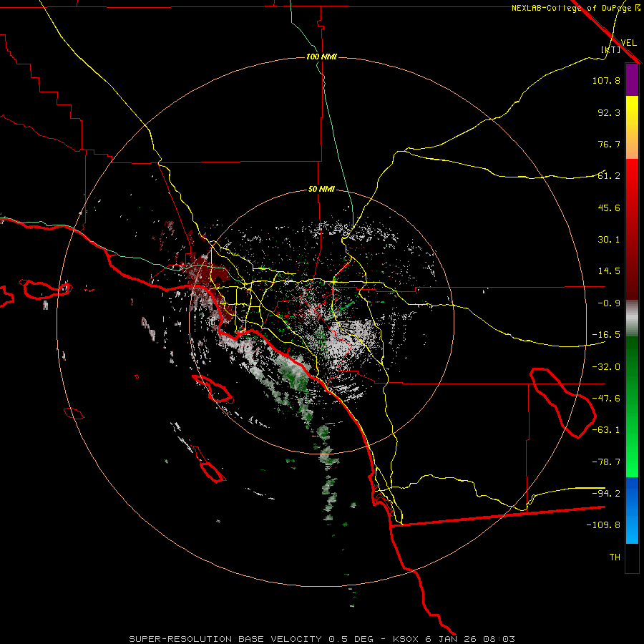Image resolution: width=644 pixels, height=644 pixels.
Task: Select the -47.6 scale value
Action: point(606,399)
